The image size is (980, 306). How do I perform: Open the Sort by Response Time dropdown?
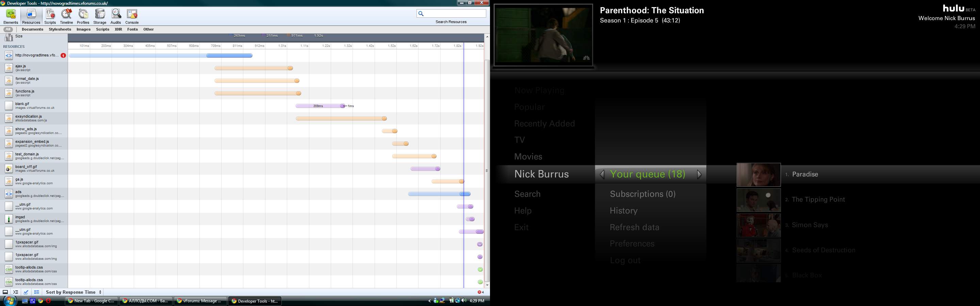pyautogui.click(x=74, y=292)
